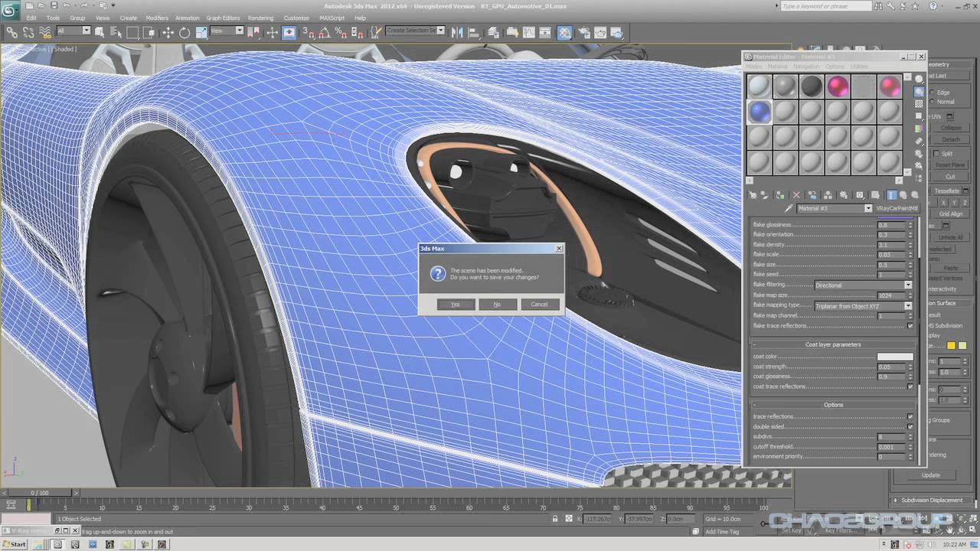
Task: Open the Modifiers menu
Action: point(156,18)
